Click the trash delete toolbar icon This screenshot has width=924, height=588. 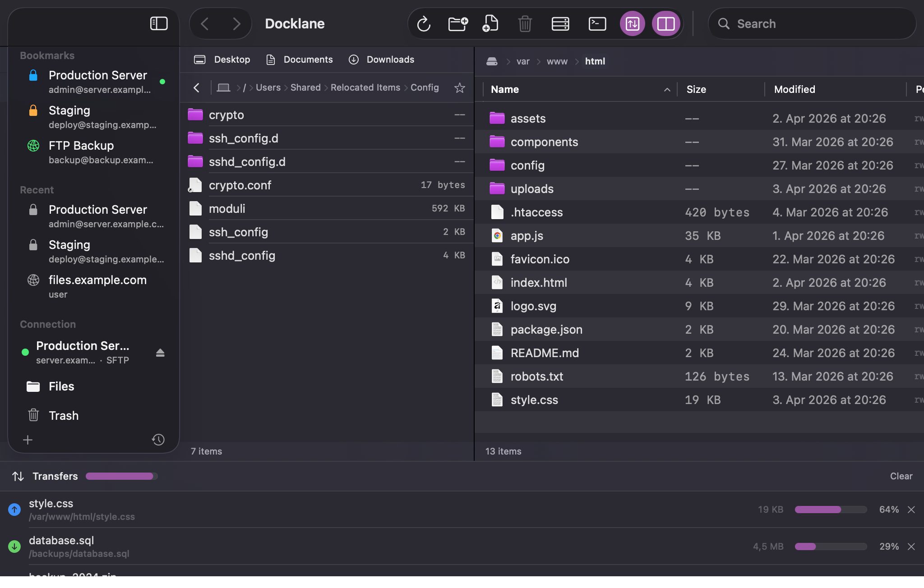(525, 23)
